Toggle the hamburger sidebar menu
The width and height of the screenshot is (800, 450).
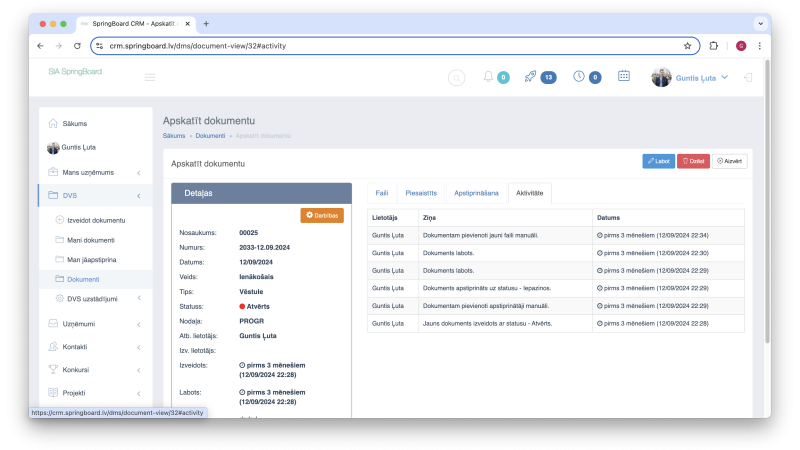click(x=149, y=78)
